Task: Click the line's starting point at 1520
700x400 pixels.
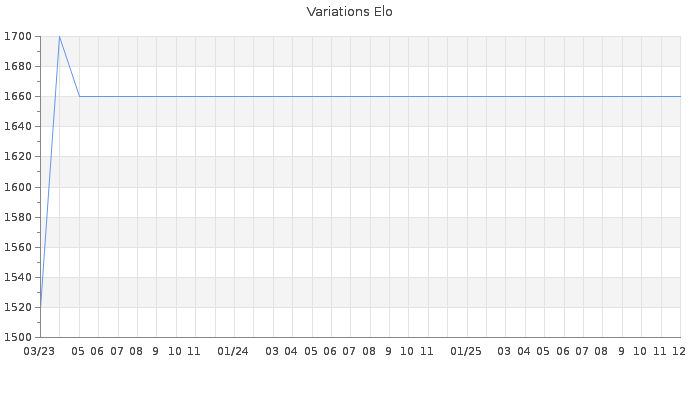Action: [40, 307]
